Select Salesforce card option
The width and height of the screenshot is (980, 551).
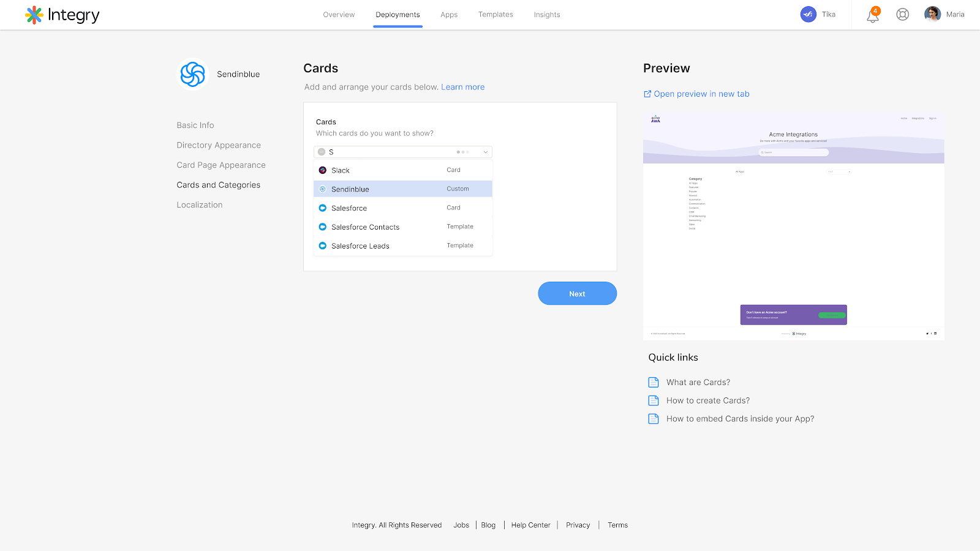403,208
